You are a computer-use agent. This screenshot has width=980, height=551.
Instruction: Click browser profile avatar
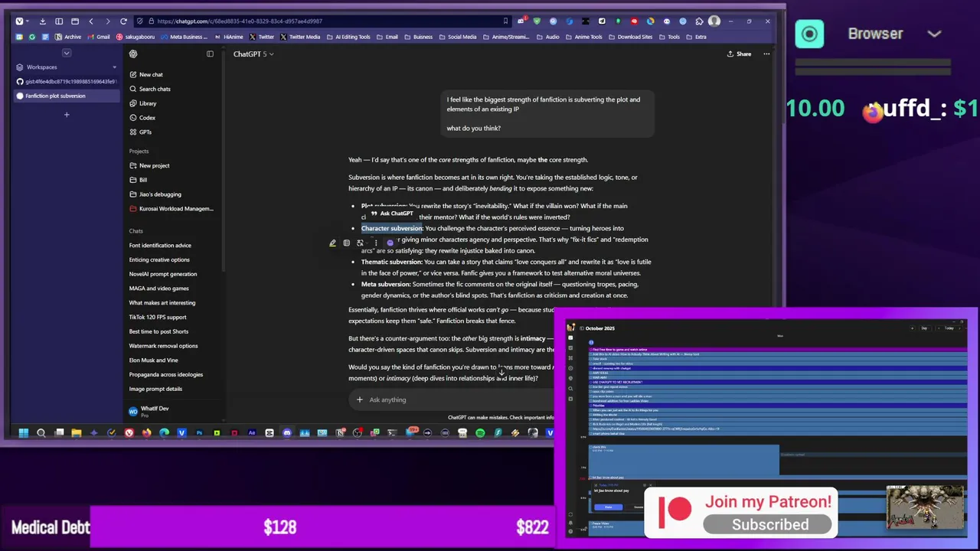pos(714,21)
